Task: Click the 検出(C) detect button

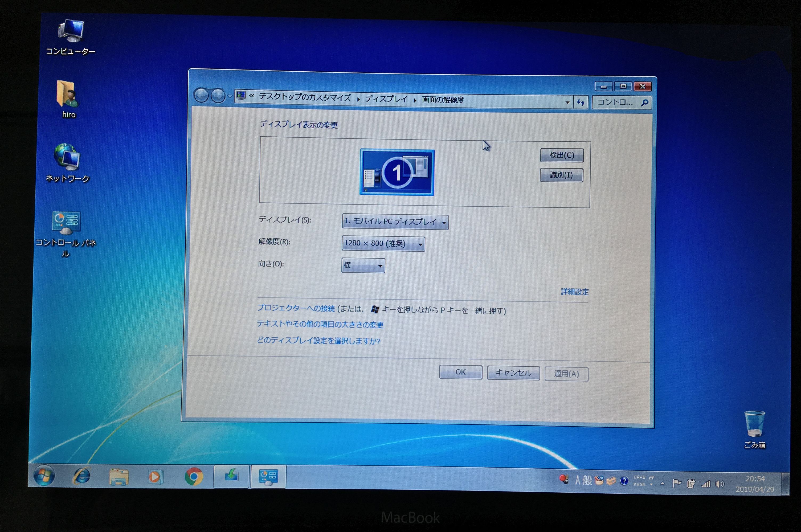Action: pos(562,155)
